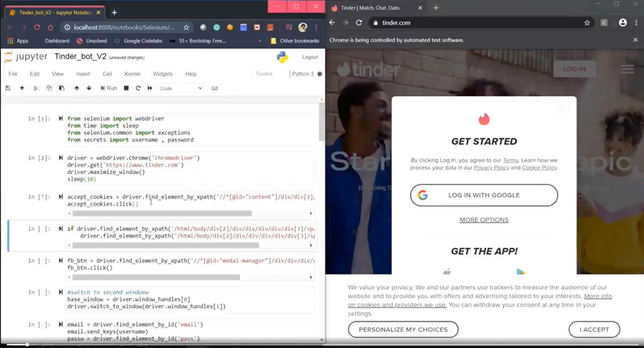
Task: Click right arrow of fb_btn cell scrollbar
Action: (311, 277)
